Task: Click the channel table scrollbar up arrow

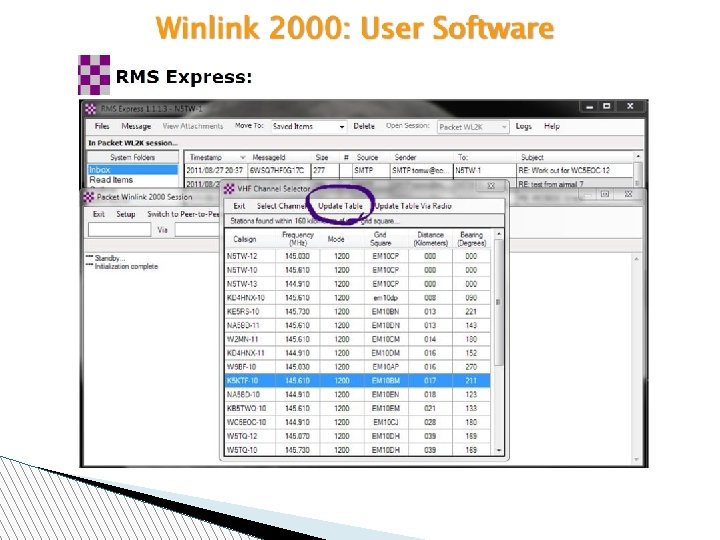Action: pyautogui.click(x=499, y=234)
